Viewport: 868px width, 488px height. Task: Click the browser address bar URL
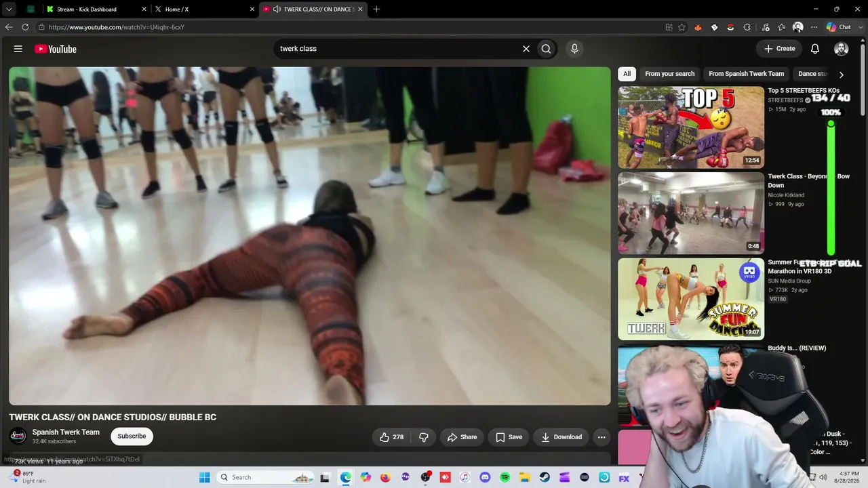(117, 27)
